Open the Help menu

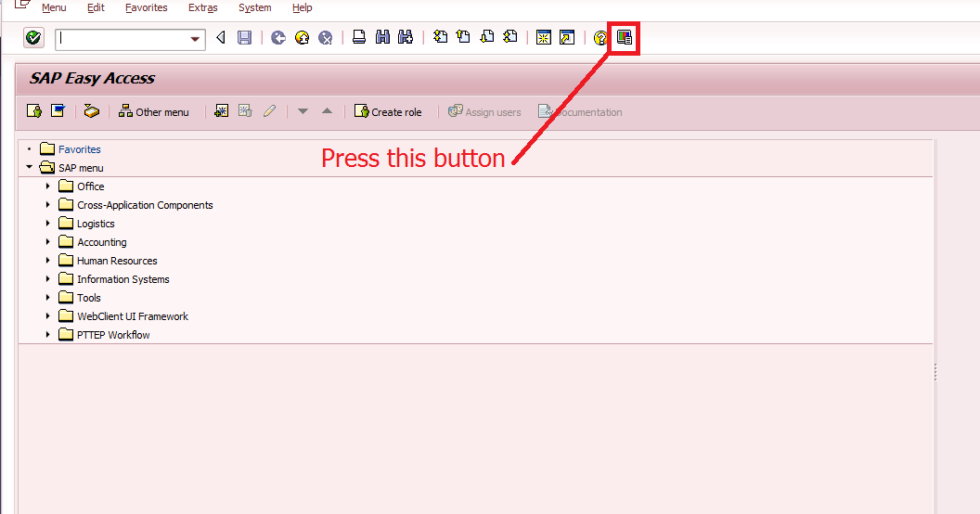302,7
